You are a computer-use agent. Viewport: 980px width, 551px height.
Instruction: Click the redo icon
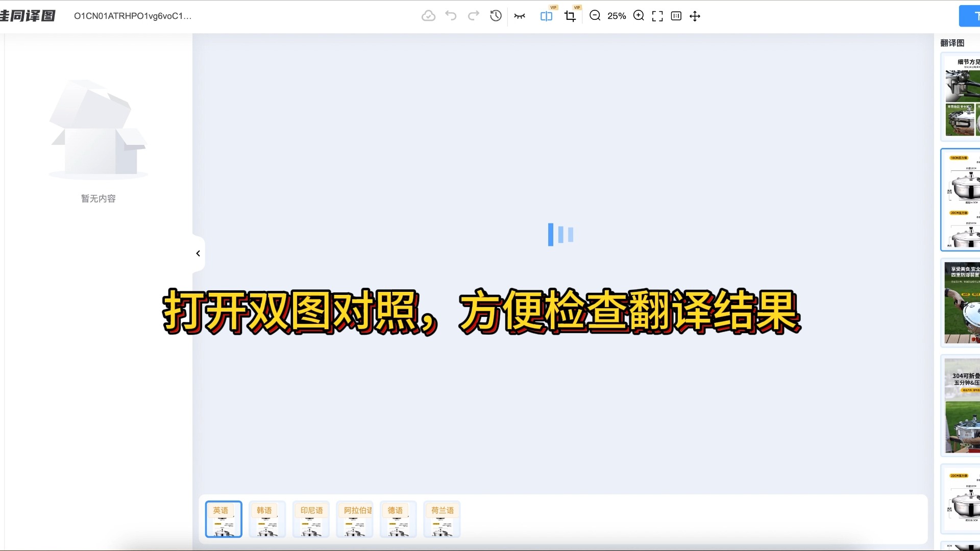point(473,16)
